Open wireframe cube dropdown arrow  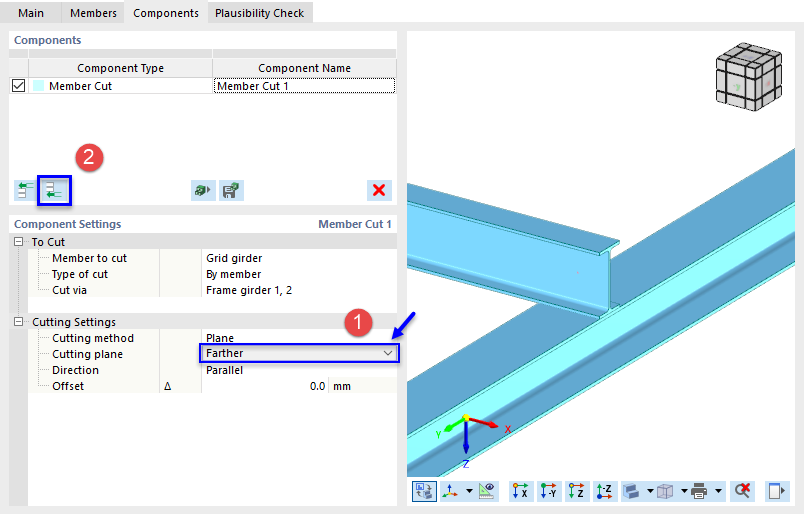point(684,491)
